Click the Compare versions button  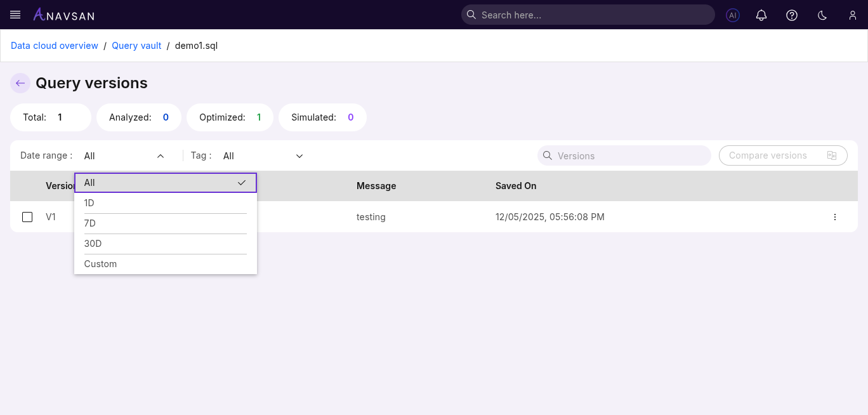783,155
